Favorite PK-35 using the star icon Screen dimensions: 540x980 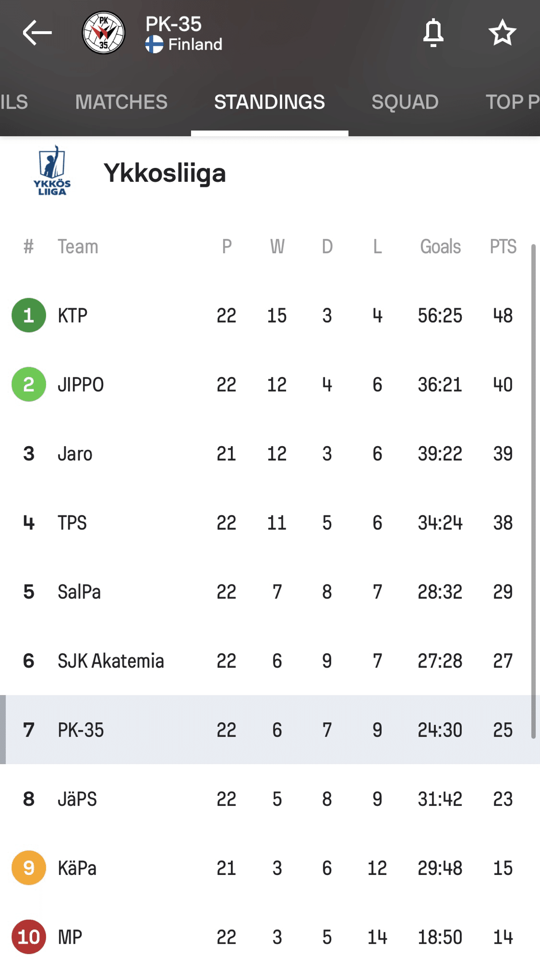(x=502, y=33)
